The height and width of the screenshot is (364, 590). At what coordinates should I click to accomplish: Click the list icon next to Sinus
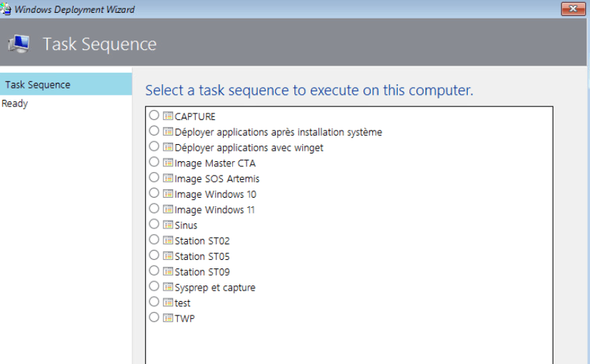click(168, 225)
